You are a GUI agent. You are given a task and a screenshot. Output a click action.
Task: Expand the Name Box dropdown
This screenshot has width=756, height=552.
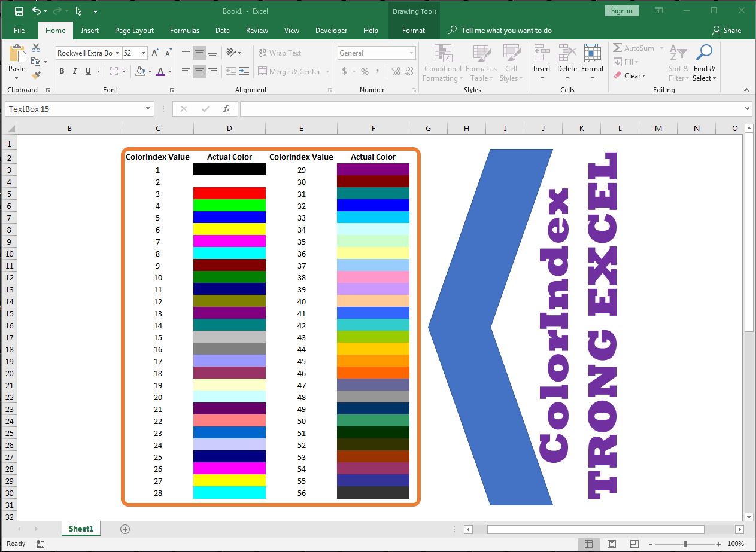tap(148, 109)
